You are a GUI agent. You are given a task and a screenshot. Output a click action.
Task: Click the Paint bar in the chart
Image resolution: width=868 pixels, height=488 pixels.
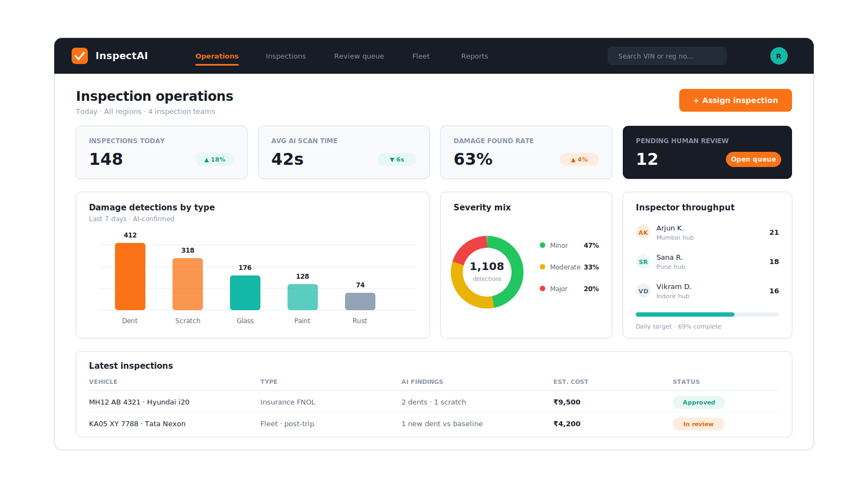click(303, 297)
